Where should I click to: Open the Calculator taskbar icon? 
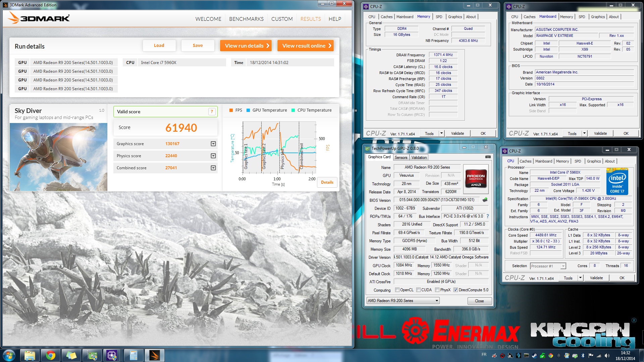(133, 355)
